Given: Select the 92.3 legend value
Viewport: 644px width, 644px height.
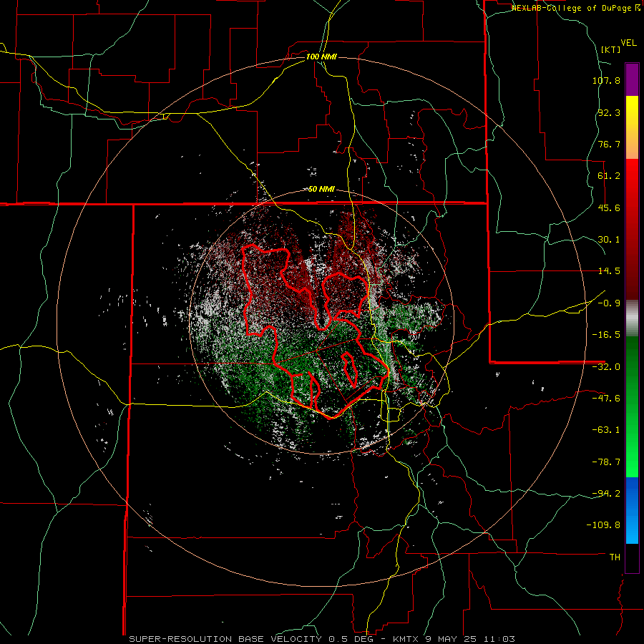Looking at the screenshot, I should pos(609,112).
